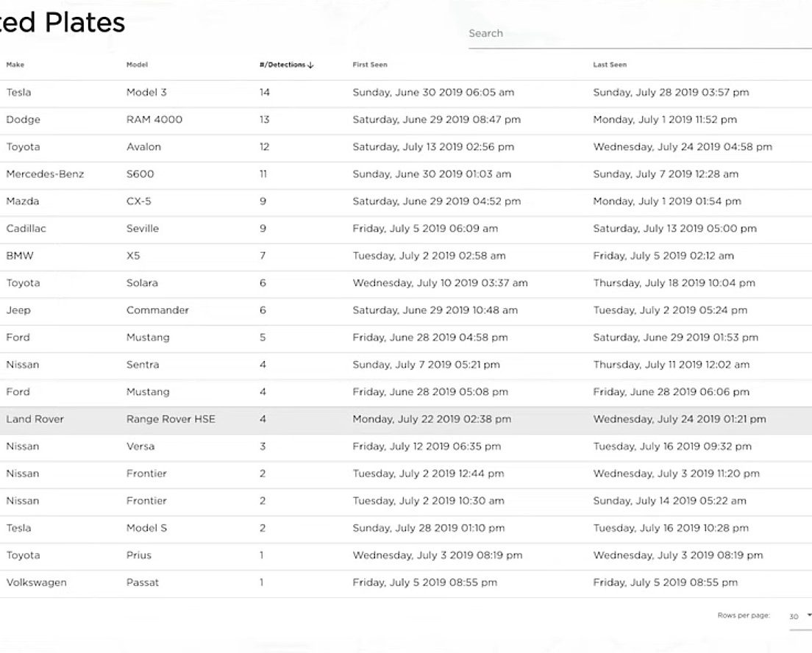812x653 pixels.
Task: Click first seen Wednesday, July 3 2019 08:19 pm
Action: click(438, 555)
